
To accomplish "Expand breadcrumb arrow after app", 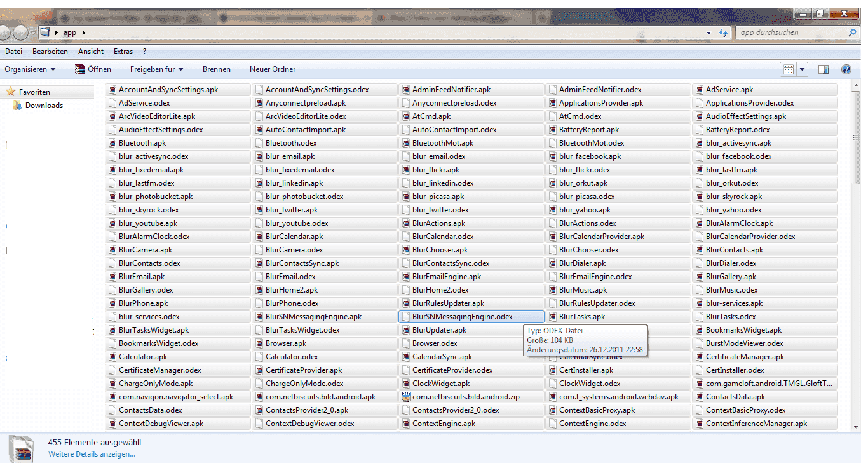I will click(83, 32).
